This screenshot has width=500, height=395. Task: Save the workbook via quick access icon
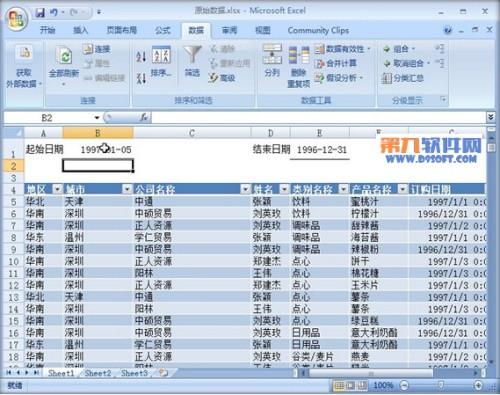click(40, 13)
